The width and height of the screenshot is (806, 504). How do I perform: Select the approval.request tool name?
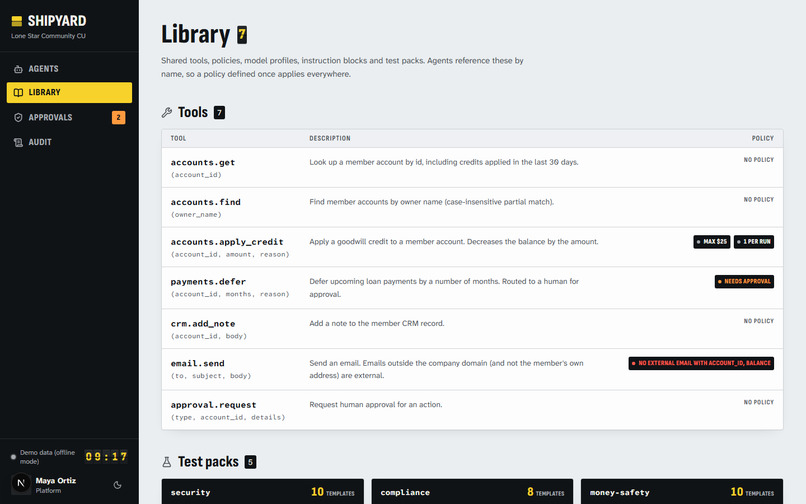click(x=213, y=405)
